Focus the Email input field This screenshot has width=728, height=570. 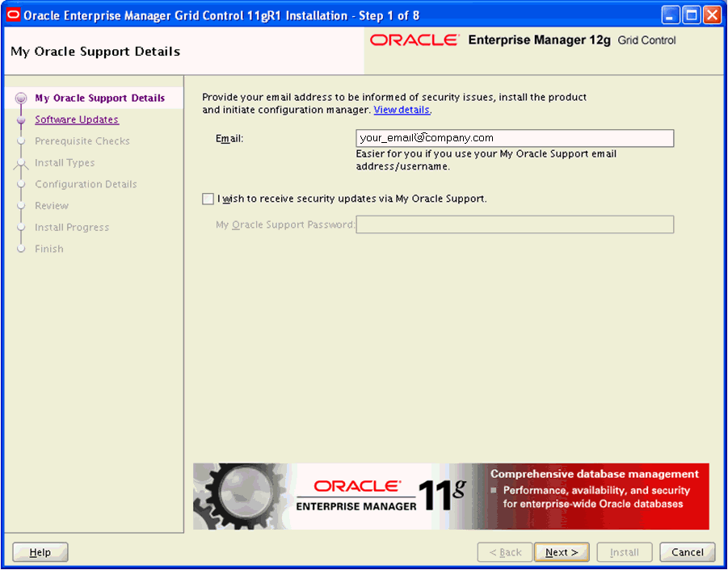click(515, 138)
